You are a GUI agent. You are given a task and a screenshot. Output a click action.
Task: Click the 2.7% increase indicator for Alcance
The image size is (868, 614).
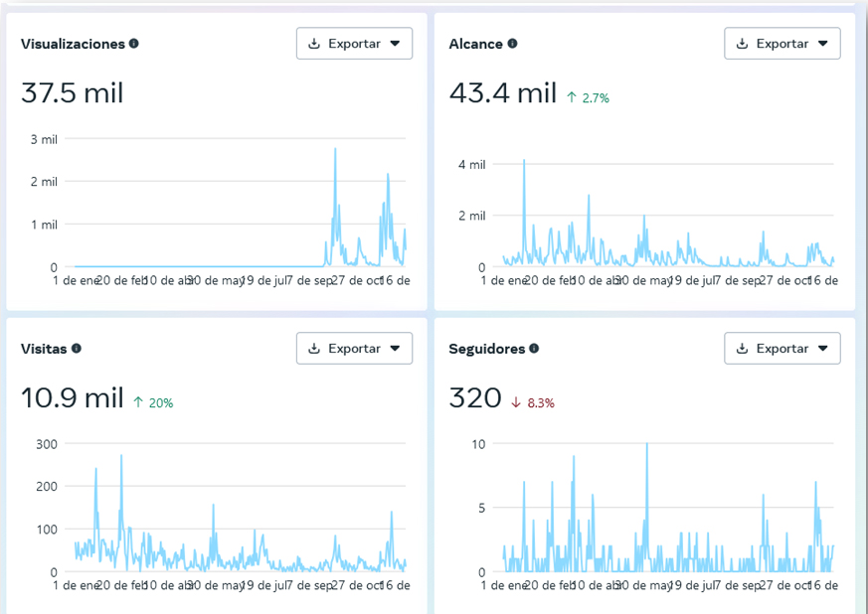[588, 98]
